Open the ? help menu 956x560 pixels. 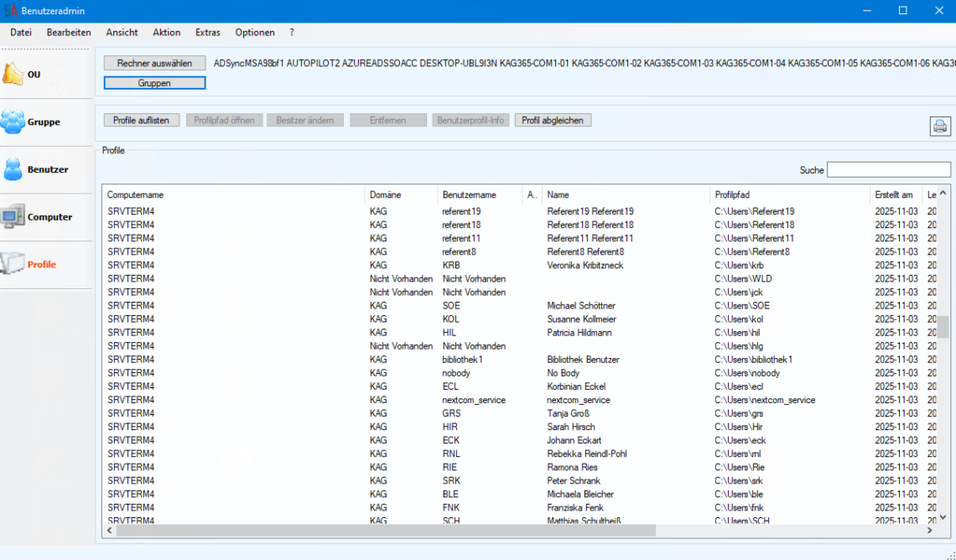[x=292, y=33]
